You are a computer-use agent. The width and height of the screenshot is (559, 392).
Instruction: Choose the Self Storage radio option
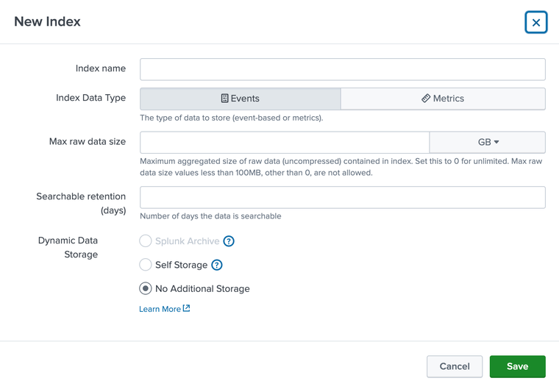coord(146,265)
